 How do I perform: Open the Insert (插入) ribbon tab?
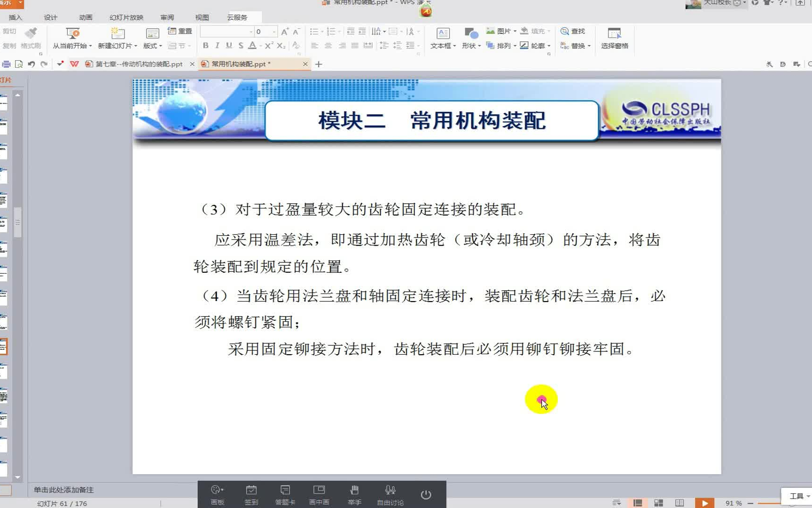point(16,17)
